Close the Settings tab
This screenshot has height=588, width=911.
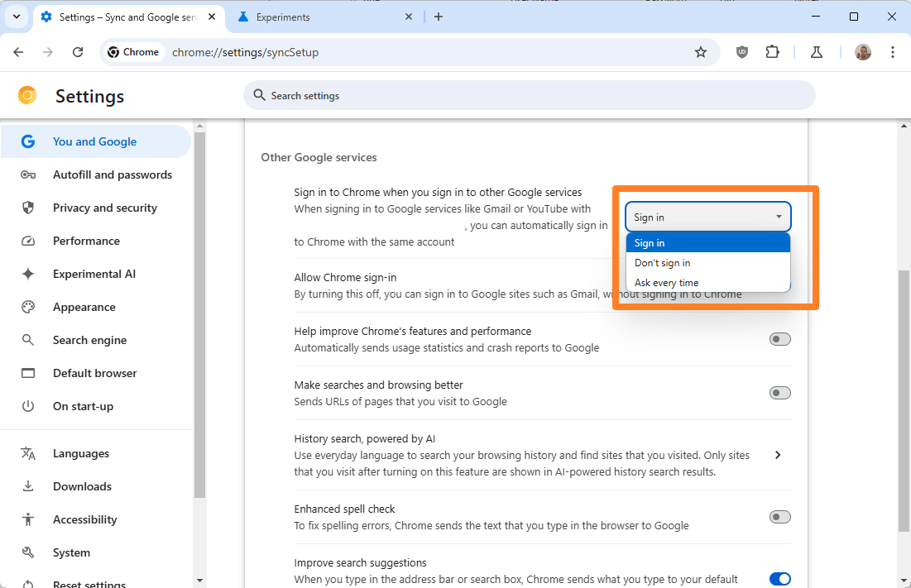click(212, 17)
